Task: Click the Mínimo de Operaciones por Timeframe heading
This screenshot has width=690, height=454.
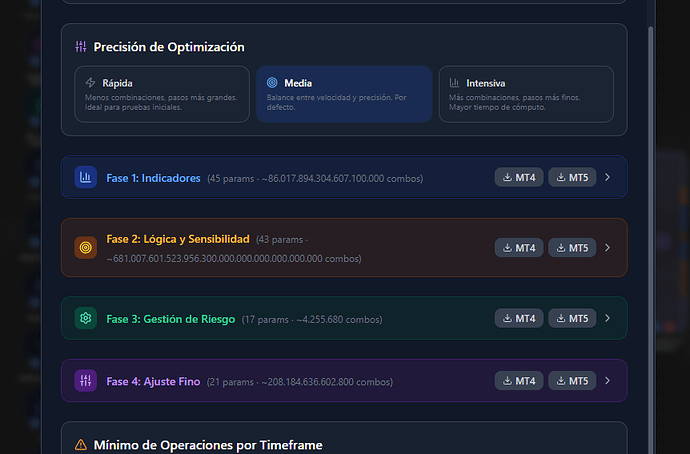Action: [208, 445]
